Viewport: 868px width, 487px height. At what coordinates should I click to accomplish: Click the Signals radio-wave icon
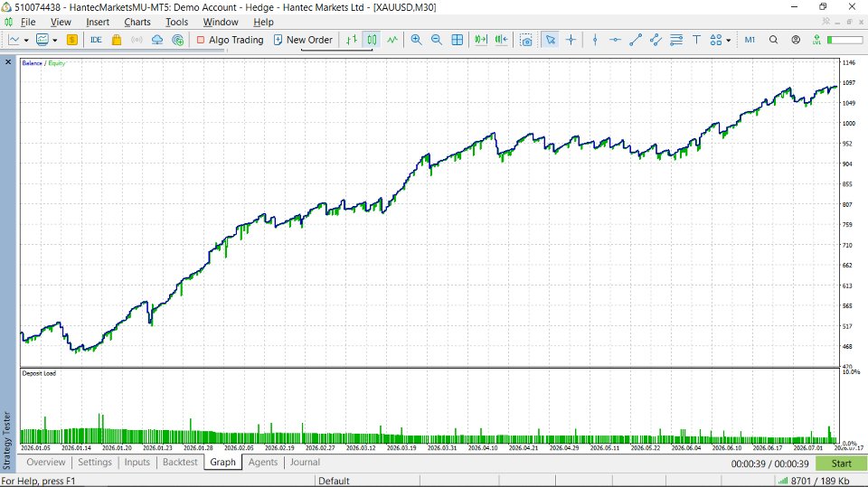pyautogui.click(x=137, y=40)
